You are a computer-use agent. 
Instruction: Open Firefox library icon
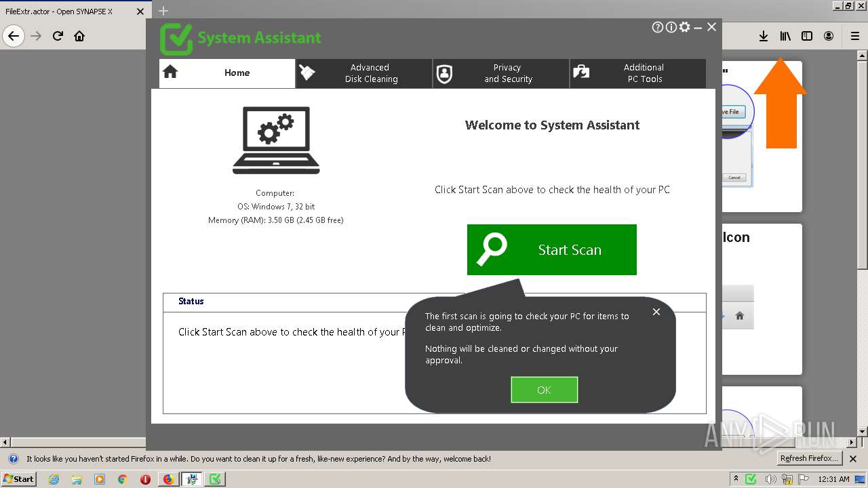(x=785, y=36)
